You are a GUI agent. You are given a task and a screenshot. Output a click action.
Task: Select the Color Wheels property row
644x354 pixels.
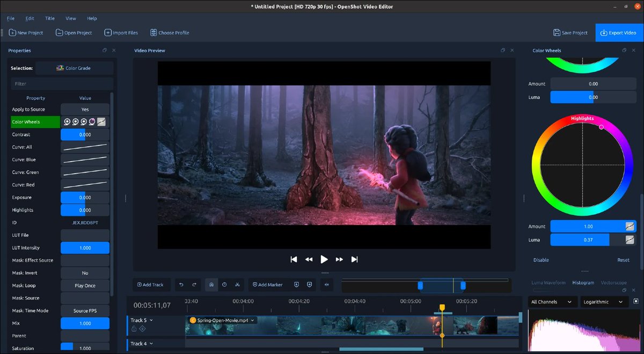pyautogui.click(x=35, y=122)
